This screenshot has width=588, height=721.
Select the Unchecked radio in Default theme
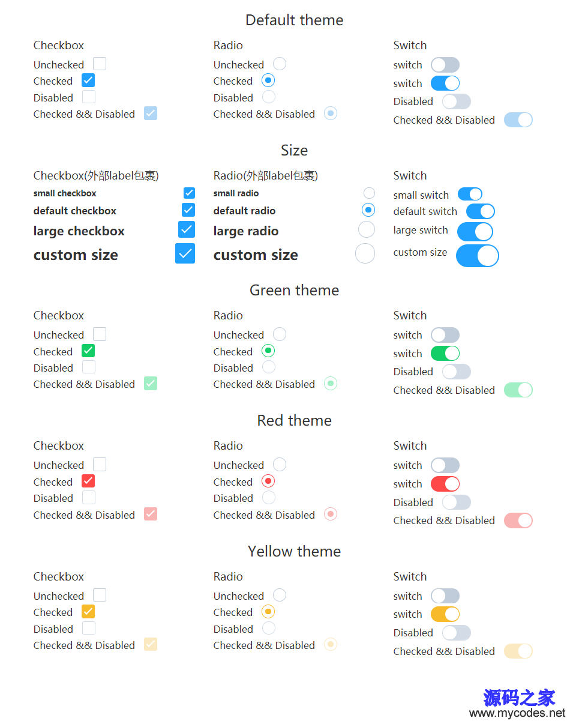coord(280,64)
